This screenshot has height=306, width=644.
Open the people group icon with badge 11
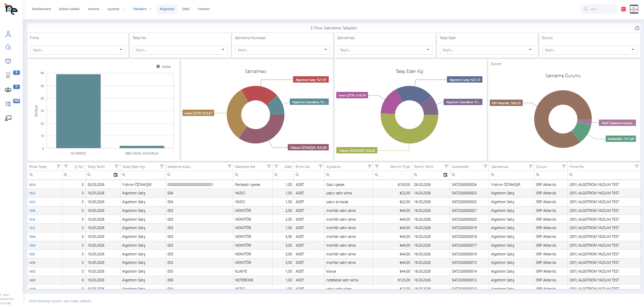coord(8,90)
